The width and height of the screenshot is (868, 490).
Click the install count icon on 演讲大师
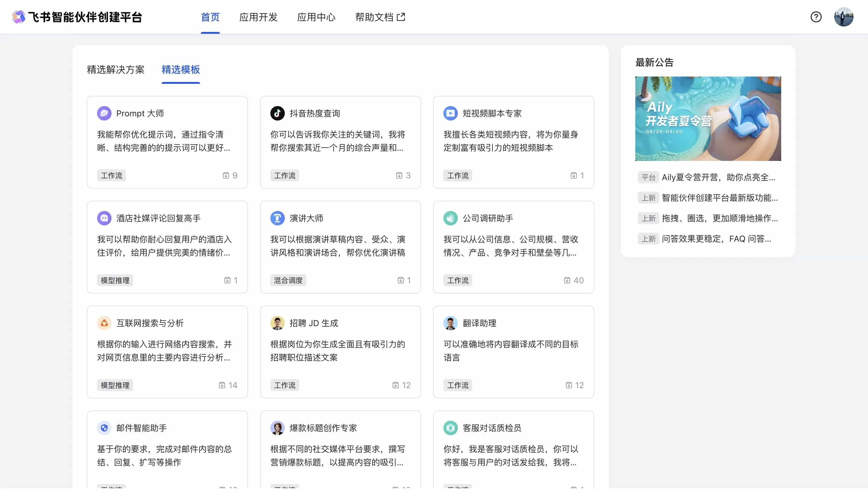click(400, 280)
